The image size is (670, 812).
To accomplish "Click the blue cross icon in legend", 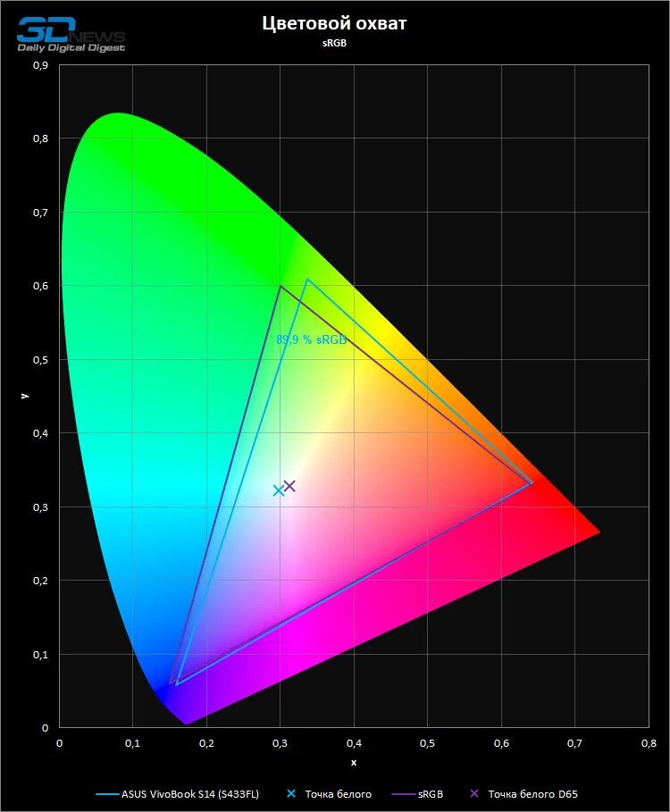I will pos(291,793).
